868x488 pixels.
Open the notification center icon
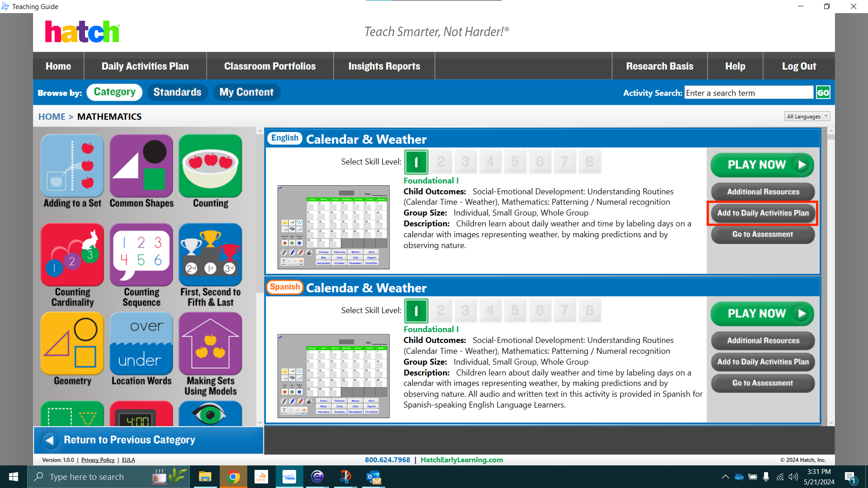tap(850, 477)
